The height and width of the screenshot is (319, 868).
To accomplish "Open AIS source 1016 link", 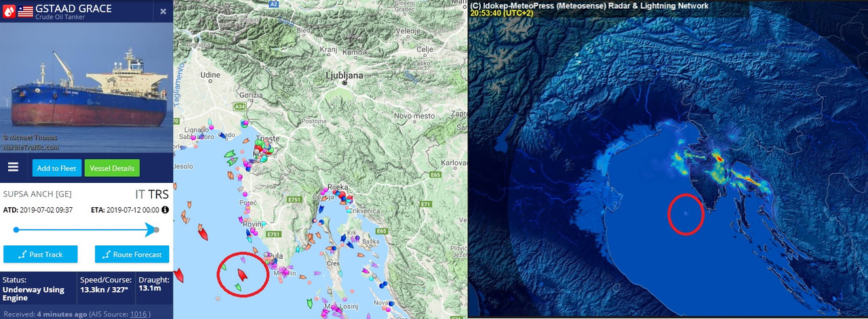I will (138, 314).
